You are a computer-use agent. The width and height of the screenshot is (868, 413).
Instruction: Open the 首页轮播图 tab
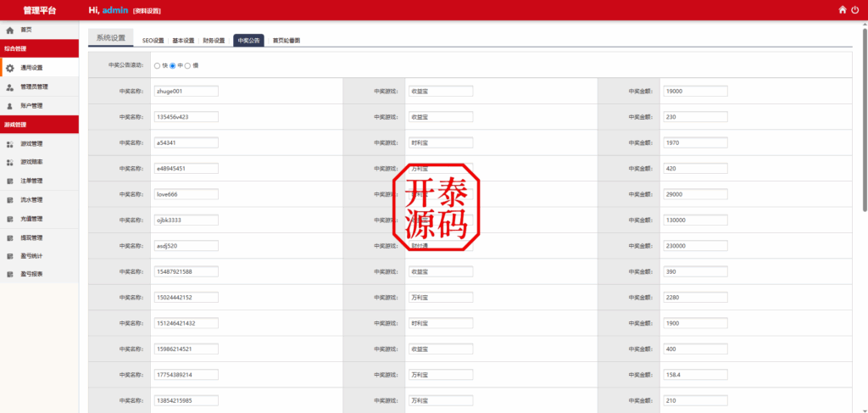click(287, 41)
